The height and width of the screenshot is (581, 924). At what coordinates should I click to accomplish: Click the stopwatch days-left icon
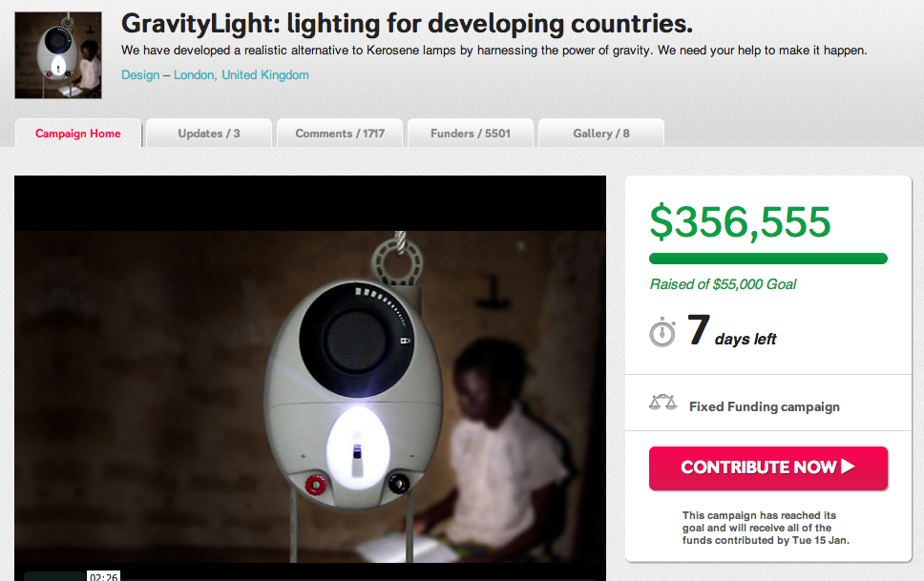pos(662,332)
